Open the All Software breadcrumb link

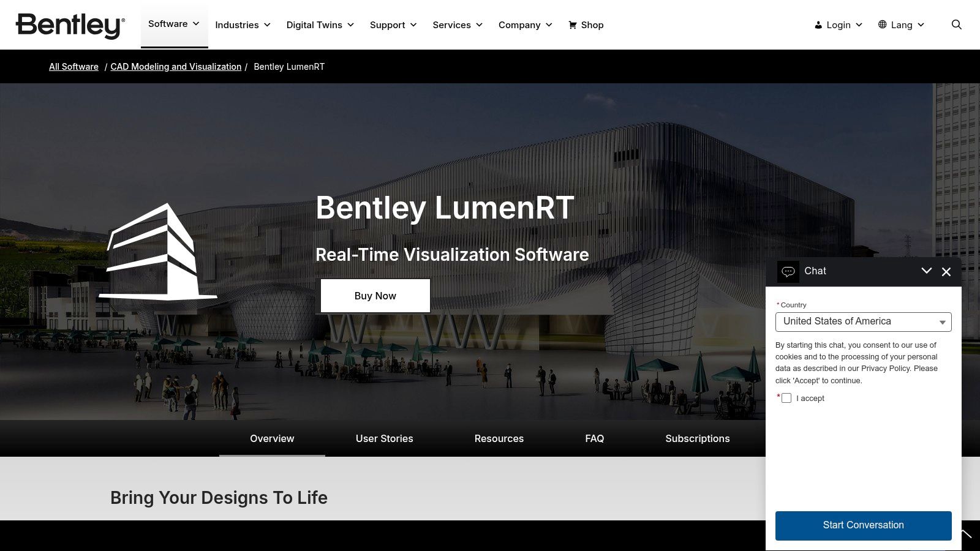pos(73,66)
